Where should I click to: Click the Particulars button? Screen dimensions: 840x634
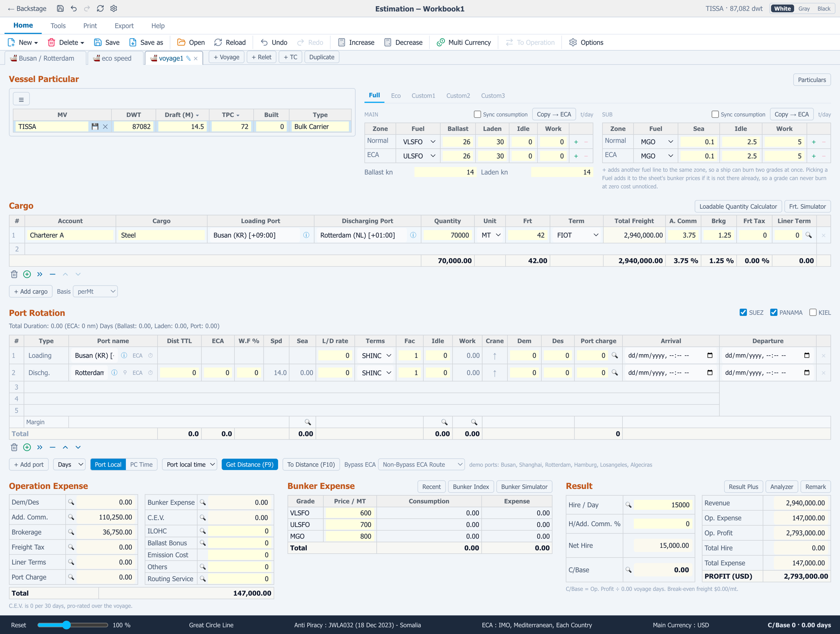(x=811, y=80)
